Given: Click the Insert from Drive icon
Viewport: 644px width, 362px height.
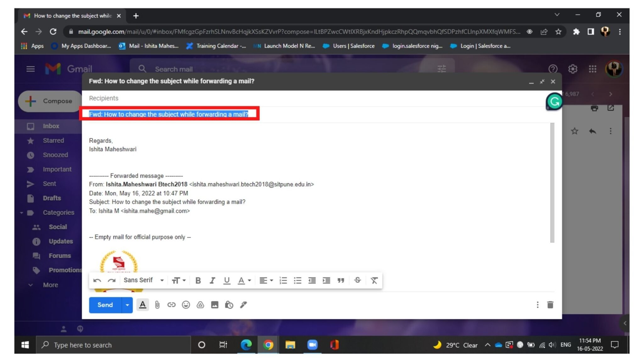Looking at the screenshot, I should coord(200,305).
